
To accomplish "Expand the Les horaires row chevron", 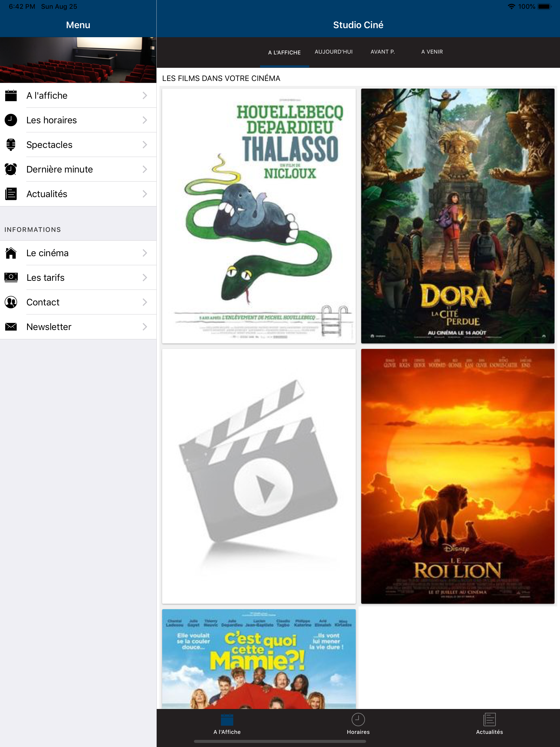I will click(x=145, y=120).
